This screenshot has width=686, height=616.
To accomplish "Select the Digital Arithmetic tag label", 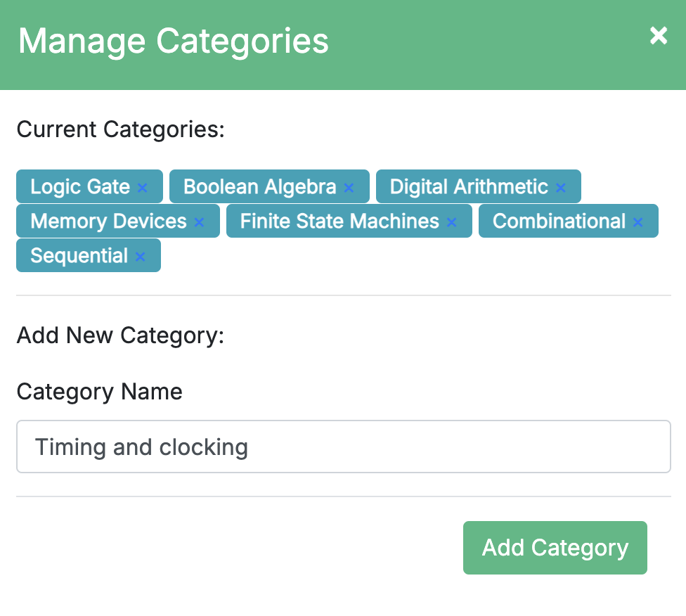I will click(x=469, y=187).
